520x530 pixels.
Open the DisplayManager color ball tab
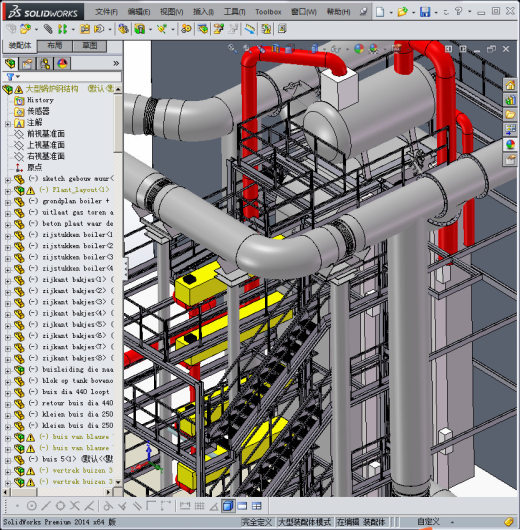pos(62,63)
